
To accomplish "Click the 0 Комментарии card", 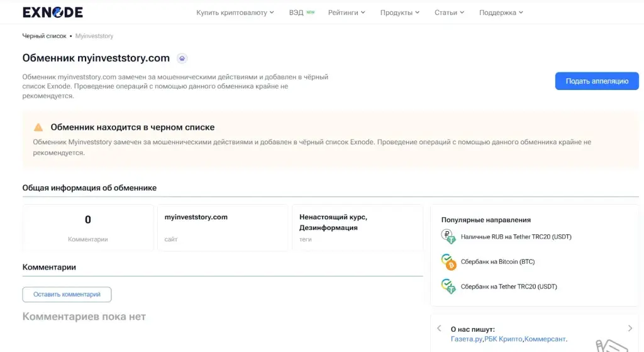I will point(88,228).
